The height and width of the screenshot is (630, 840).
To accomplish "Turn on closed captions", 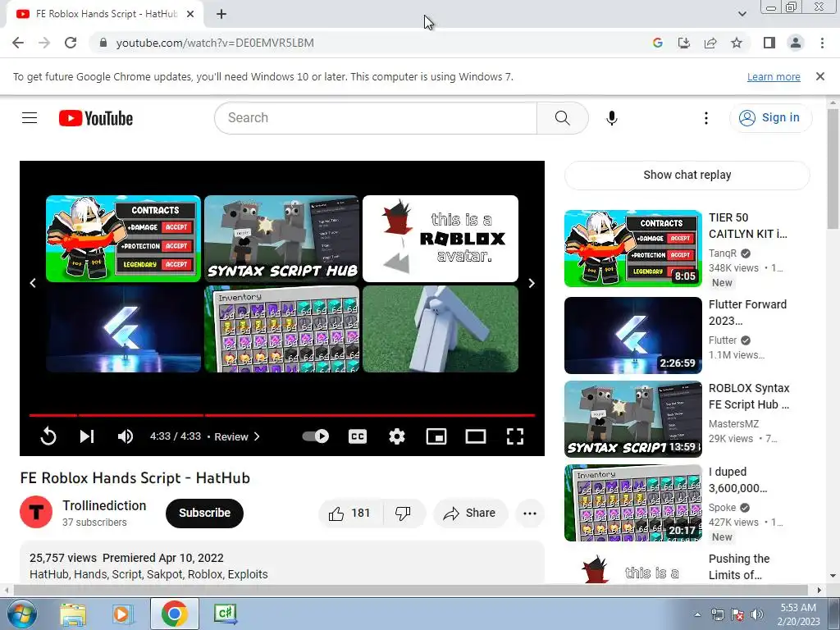I will tap(358, 436).
